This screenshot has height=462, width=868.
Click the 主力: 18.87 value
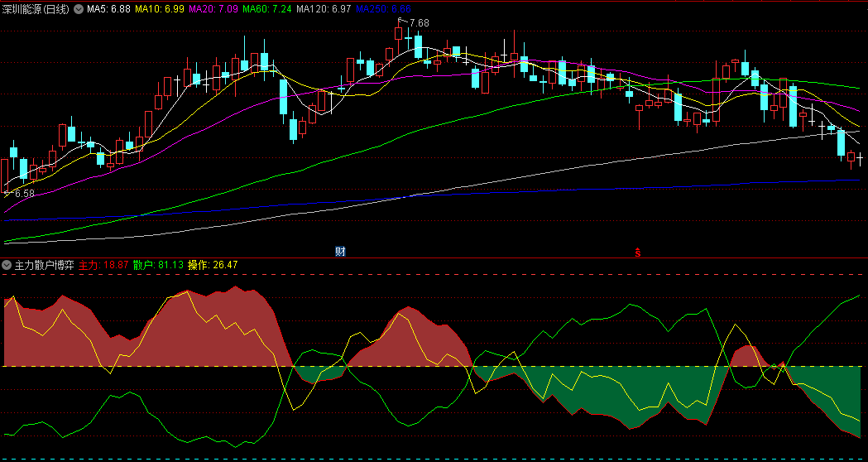103,265
